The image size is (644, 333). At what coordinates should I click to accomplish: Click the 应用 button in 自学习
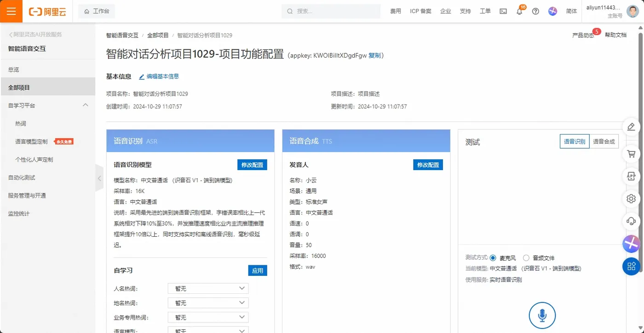point(258,270)
